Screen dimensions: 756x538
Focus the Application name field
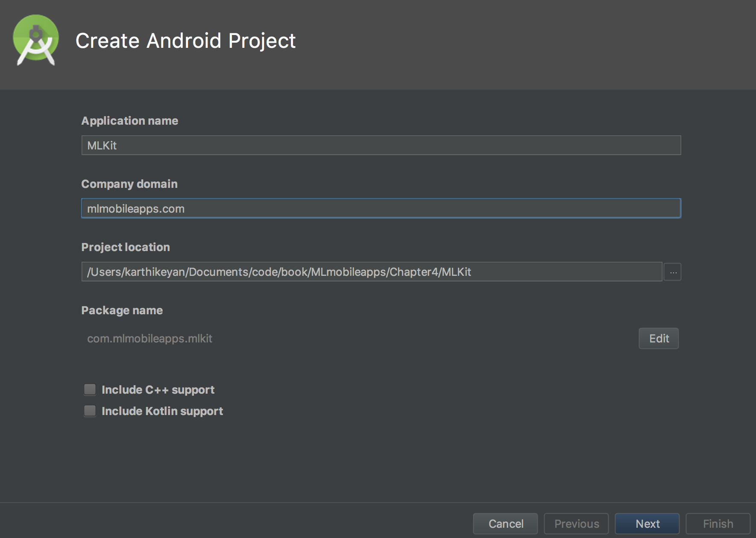coord(381,146)
